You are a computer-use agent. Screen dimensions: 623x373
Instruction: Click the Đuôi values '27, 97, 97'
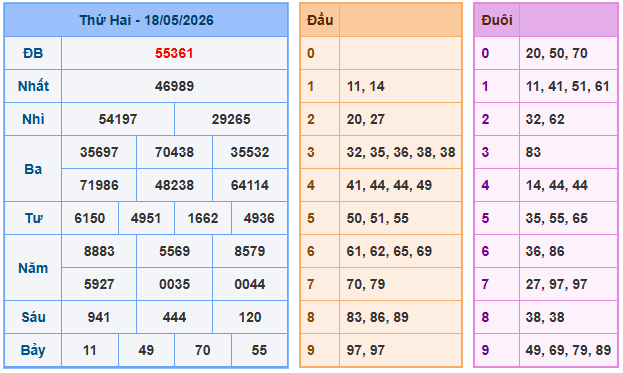coord(557,284)
